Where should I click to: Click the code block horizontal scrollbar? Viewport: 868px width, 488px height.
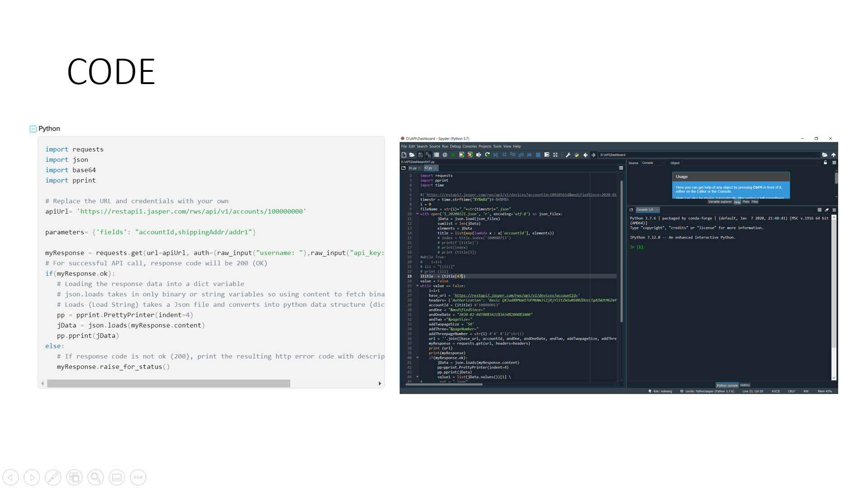168,384
